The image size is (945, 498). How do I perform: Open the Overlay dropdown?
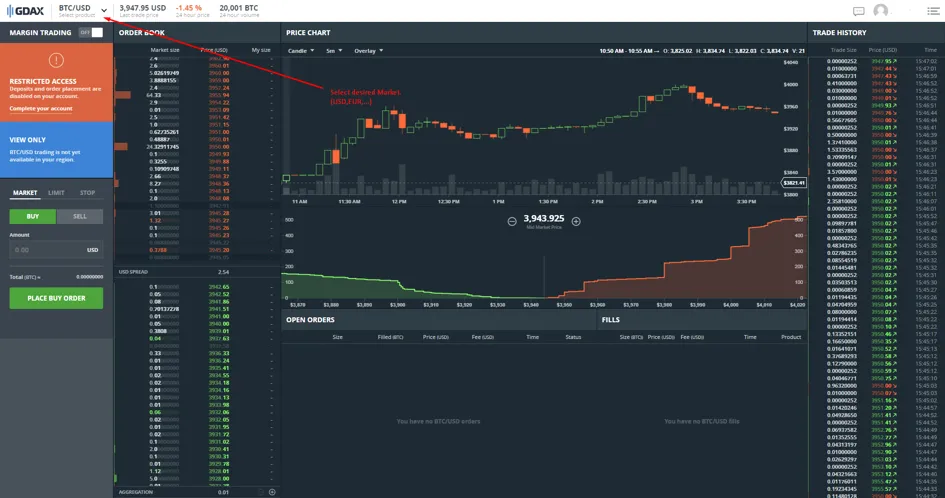[x=368, y=51]
